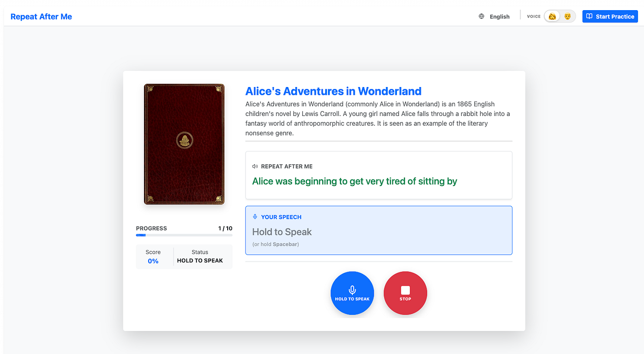Click the red Stop button
Screen dimensions: 644x354
pyautogui.click(x=405, y=293)
